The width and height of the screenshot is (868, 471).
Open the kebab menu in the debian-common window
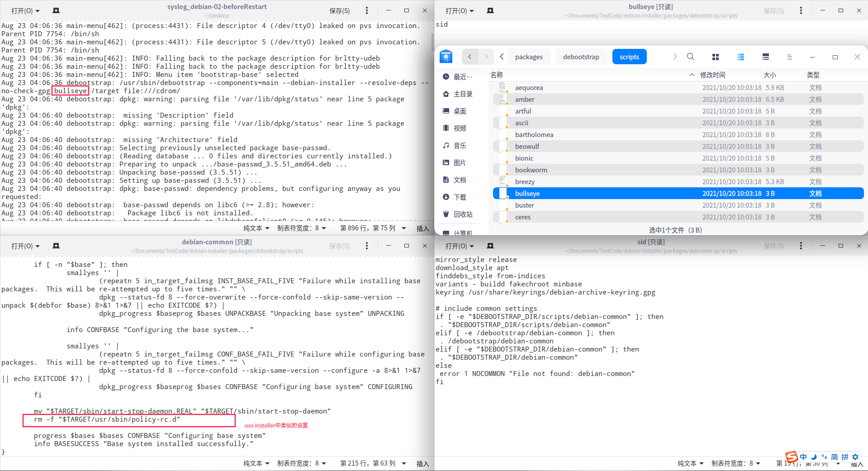point(367,246)
